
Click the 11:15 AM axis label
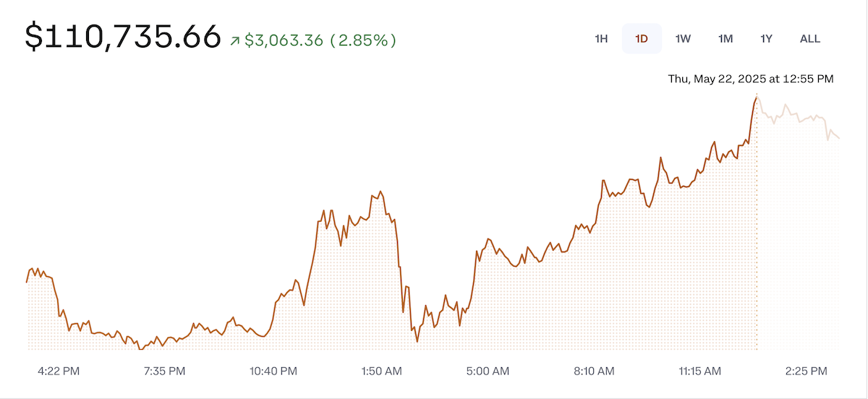700,372
